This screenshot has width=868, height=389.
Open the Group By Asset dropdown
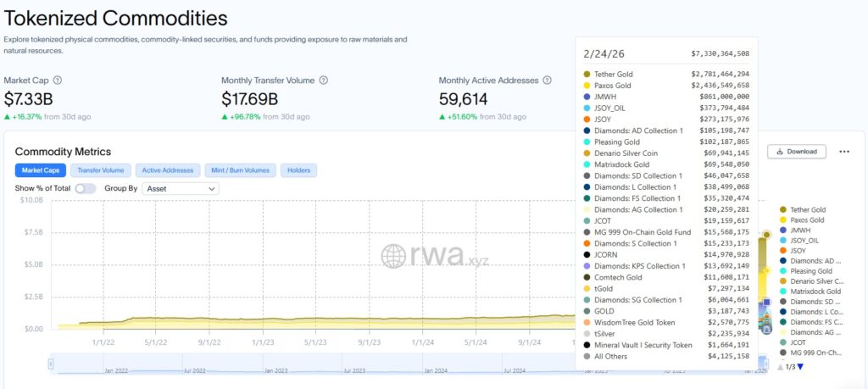(x=181, y=188)
